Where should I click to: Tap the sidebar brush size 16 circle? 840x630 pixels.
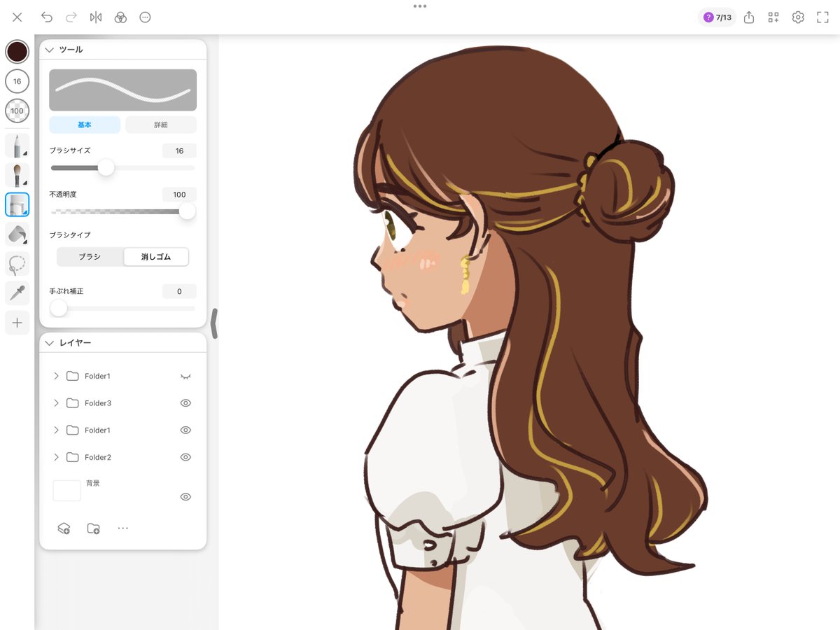[17, 81]
